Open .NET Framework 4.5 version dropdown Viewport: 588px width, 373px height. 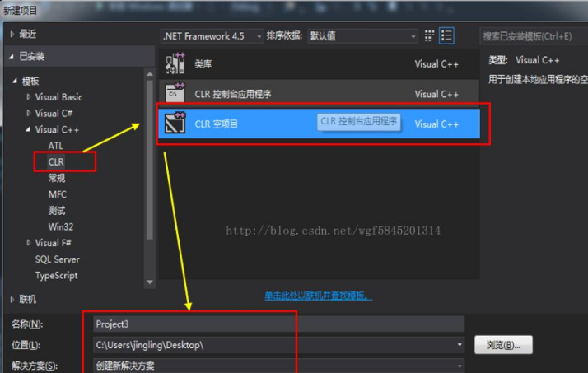click(x=212, y=36)
